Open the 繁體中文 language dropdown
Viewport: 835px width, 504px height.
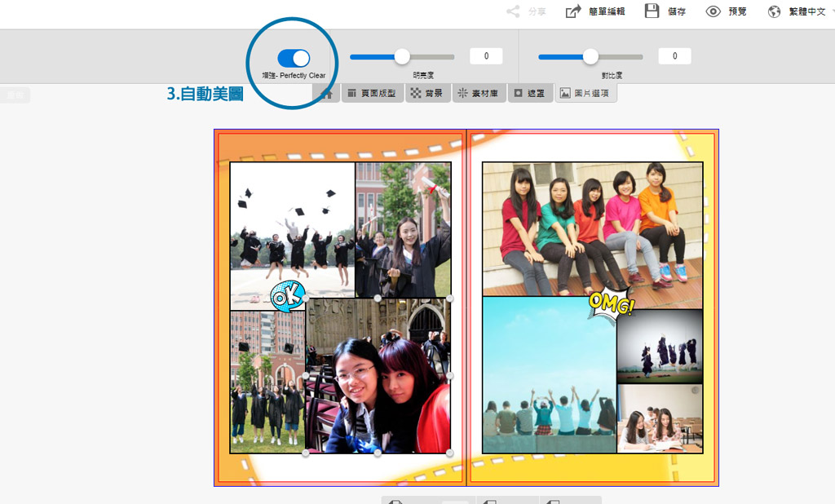(807, 11)
